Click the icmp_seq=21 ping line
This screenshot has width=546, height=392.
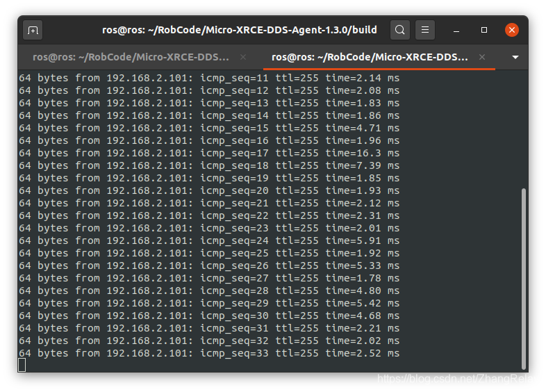tap(209, 203)
